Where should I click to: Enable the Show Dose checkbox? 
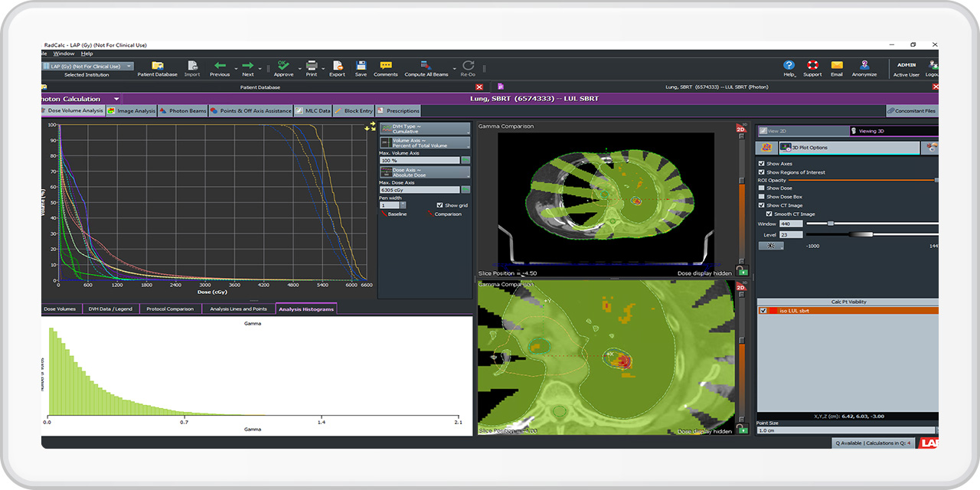[x=763, y=188]
